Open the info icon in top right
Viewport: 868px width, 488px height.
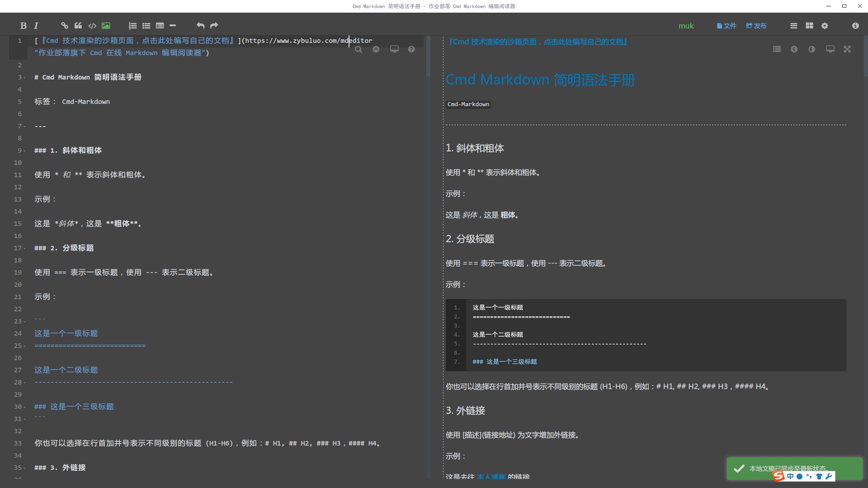(x=855, y=26)
